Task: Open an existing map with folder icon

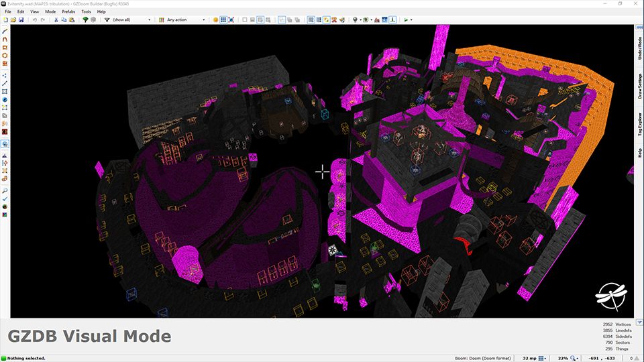Action: (x=13, y=20)
